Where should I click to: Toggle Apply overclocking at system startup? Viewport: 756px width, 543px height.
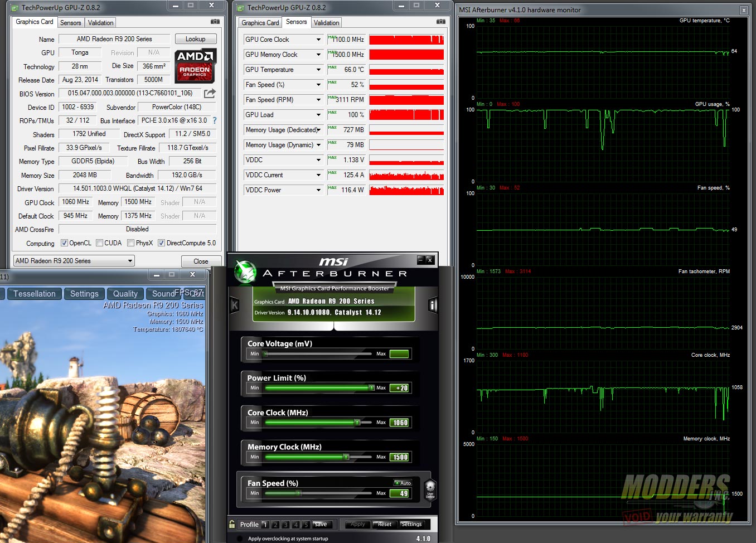pos(240,539)
